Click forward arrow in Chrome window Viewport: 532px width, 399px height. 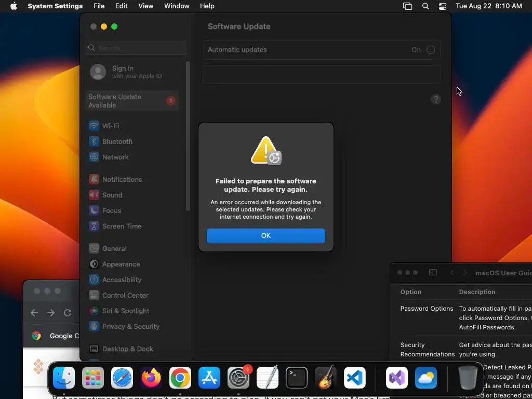point(51,313)
